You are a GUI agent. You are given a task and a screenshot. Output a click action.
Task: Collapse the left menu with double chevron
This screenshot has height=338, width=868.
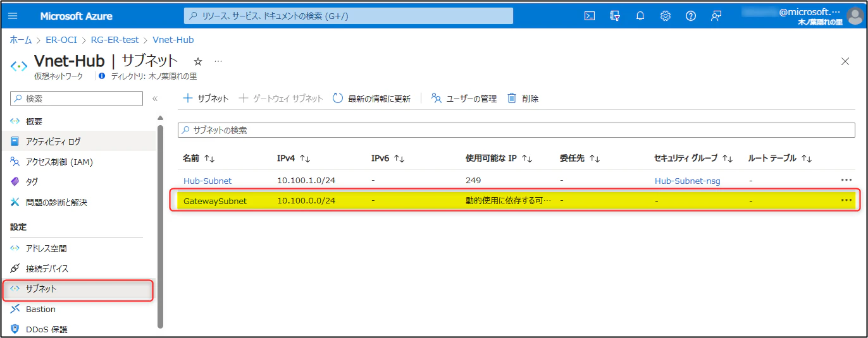click(x=155, y=99)
